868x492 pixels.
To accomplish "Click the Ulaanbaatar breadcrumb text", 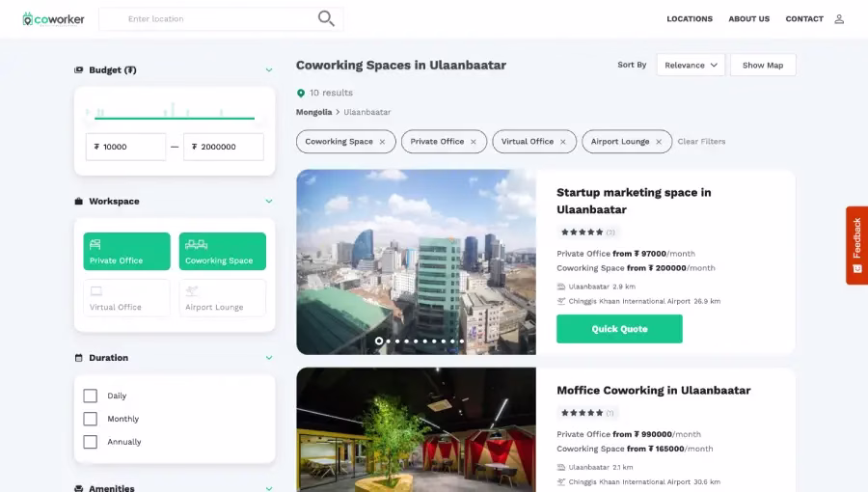I will pos(367,112).
